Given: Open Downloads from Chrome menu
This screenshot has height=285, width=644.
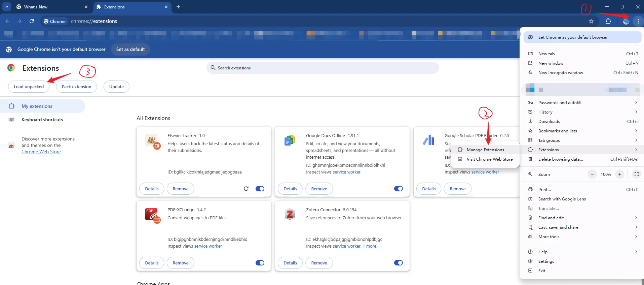Looking at the screenshot, I should (x=582, y=122).
